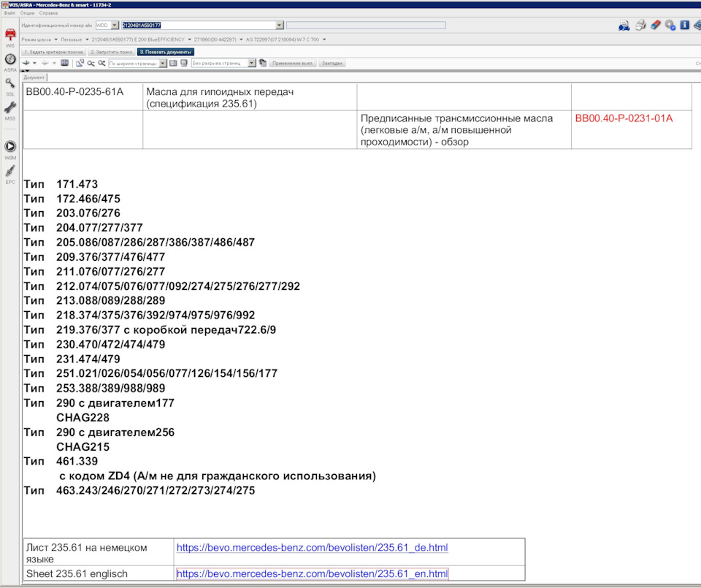
Task: Click the с кодом ZD4 line
Action: (x=218, y=476)
